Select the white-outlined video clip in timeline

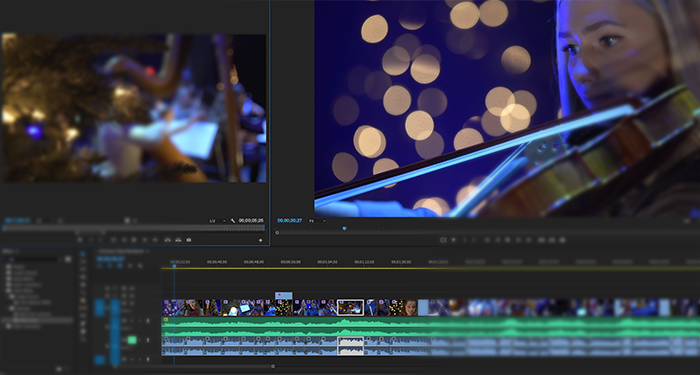350,308
